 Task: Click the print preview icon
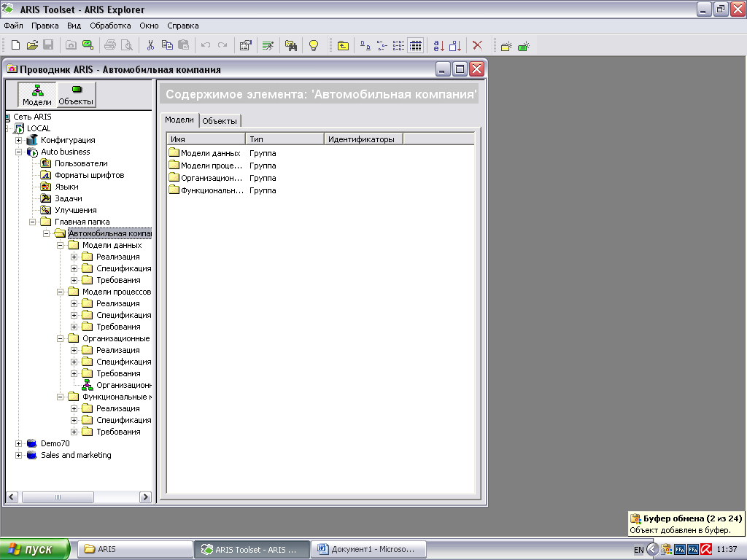point(127,45)
